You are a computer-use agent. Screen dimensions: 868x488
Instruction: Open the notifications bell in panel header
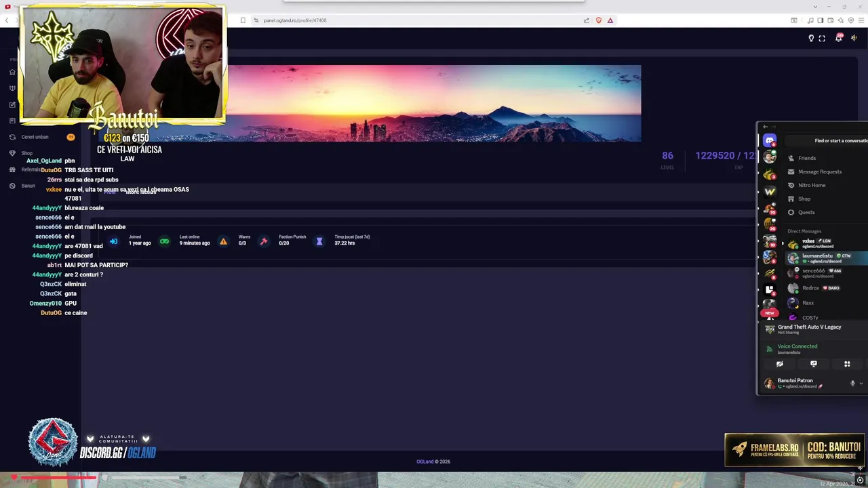[x=839, y=38]
